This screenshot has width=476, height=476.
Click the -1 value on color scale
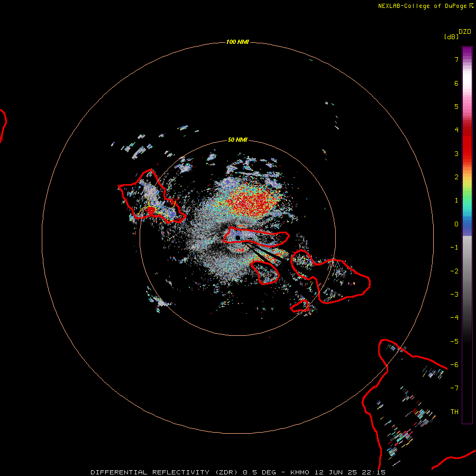pyautogui.click(x=454, y=248)
